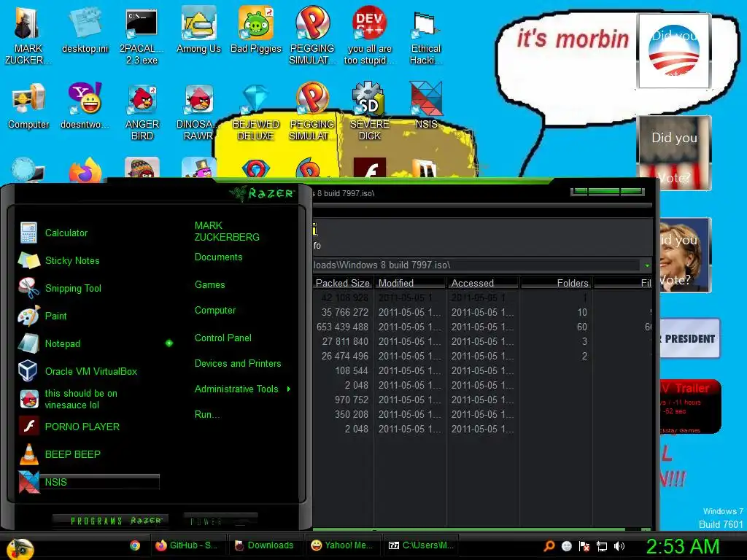Click the POWER button in the start menu
The height and width of the screenshot is (560, 747).
220,521
